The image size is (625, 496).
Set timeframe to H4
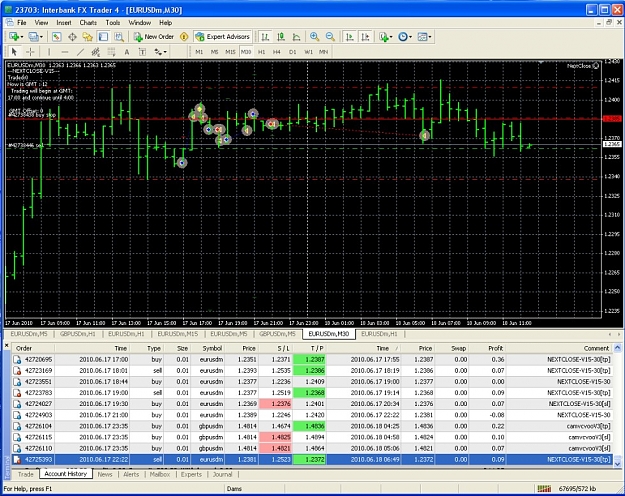click(277, 52)
